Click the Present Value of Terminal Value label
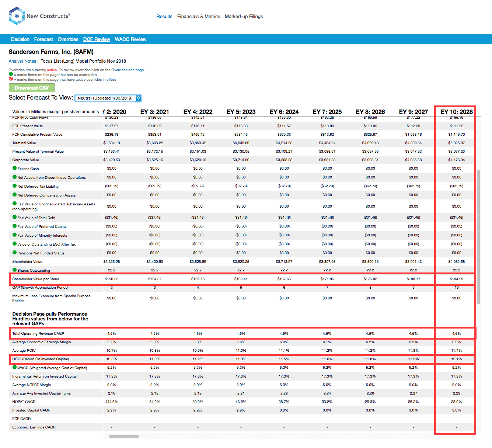The image size is (492, 448). click(x=38, y=152)
